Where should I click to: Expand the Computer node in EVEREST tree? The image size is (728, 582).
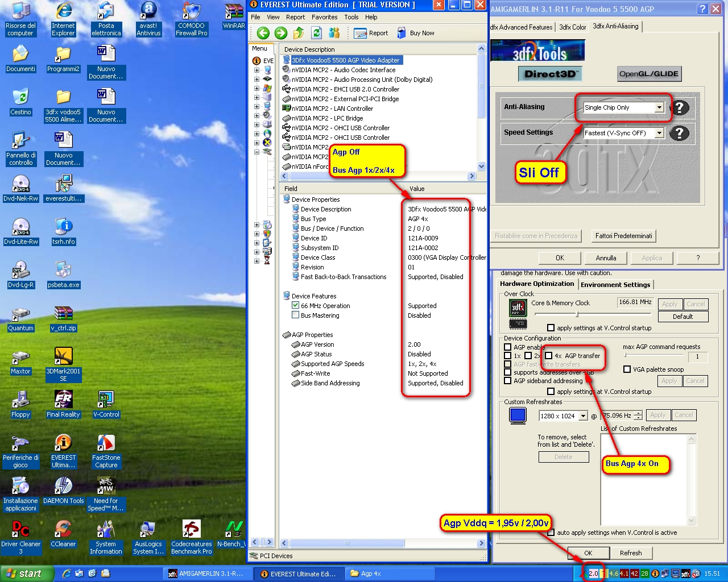tap(257, 70)
